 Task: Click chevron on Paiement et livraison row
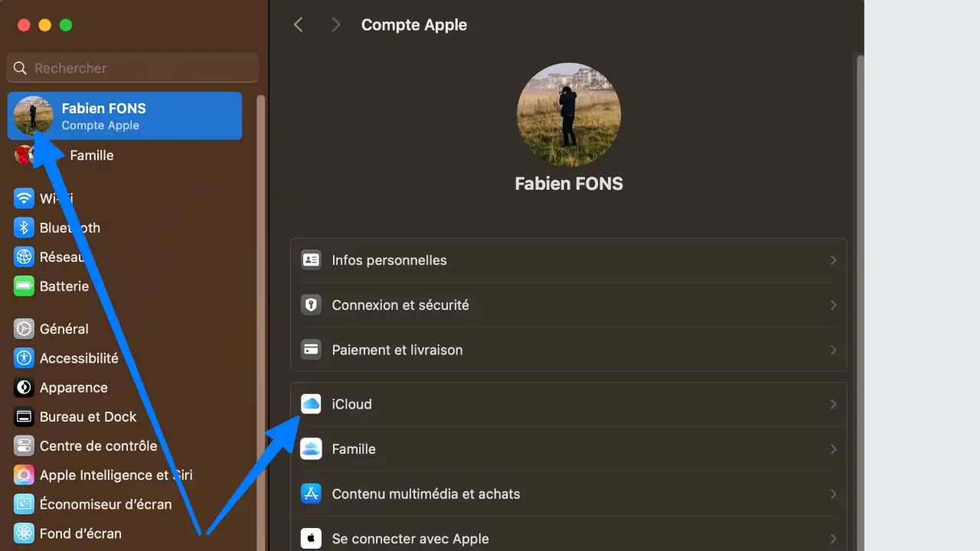[x=833, y=350]
